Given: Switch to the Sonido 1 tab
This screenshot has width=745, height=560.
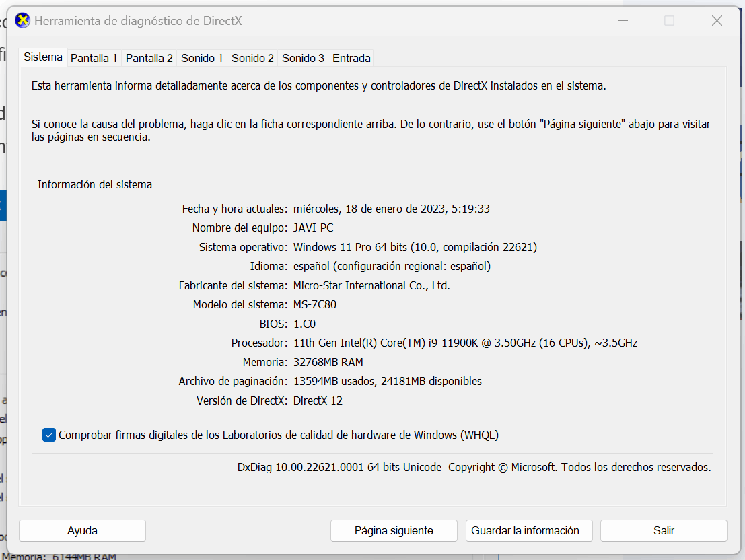Looking at the screenshot, I should (x=201, y=58).
